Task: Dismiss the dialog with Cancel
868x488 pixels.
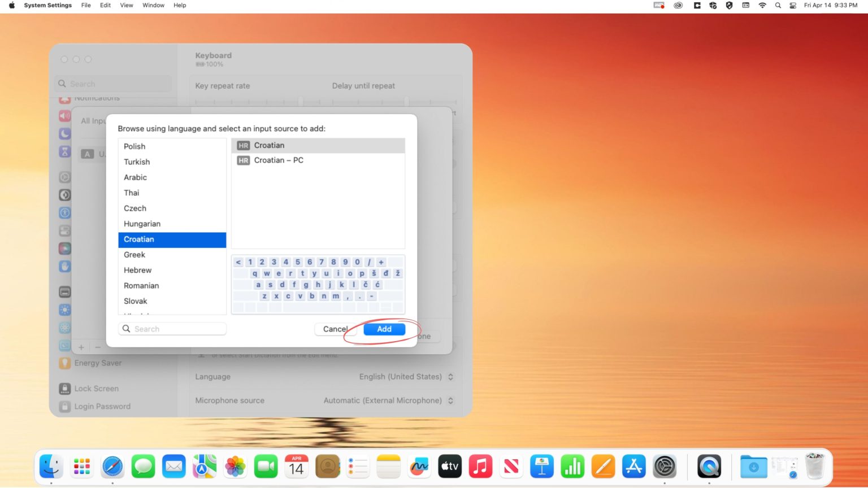Action: coord(335,329)
